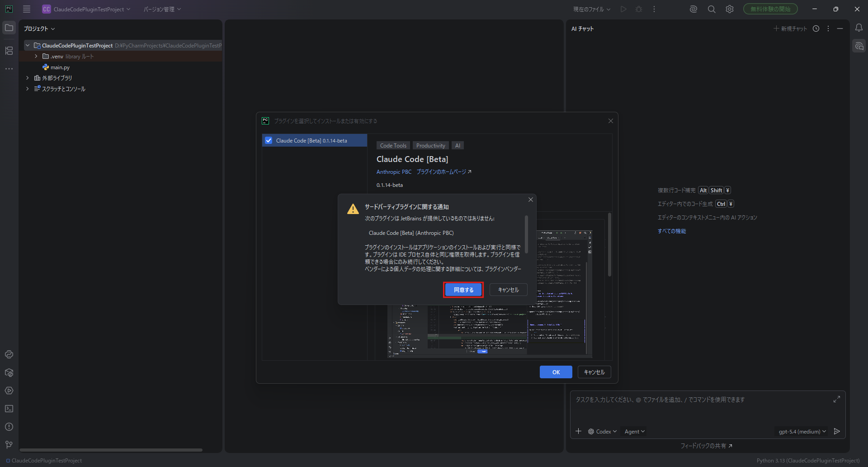Open the バージョン管理 menu

pyautogui.click(x=162, y=9)
